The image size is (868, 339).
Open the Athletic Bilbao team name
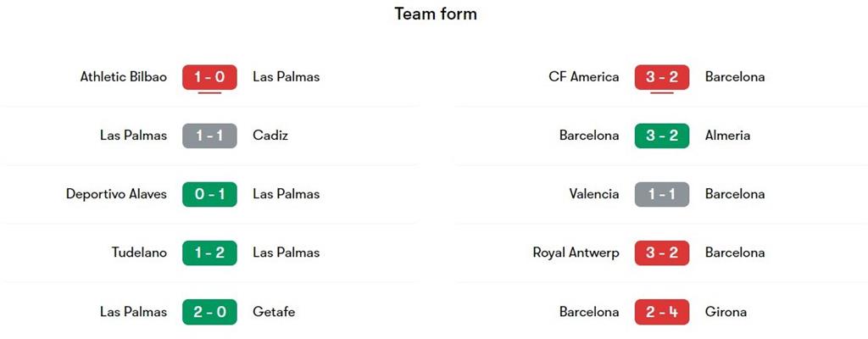[x=124, y=77]
